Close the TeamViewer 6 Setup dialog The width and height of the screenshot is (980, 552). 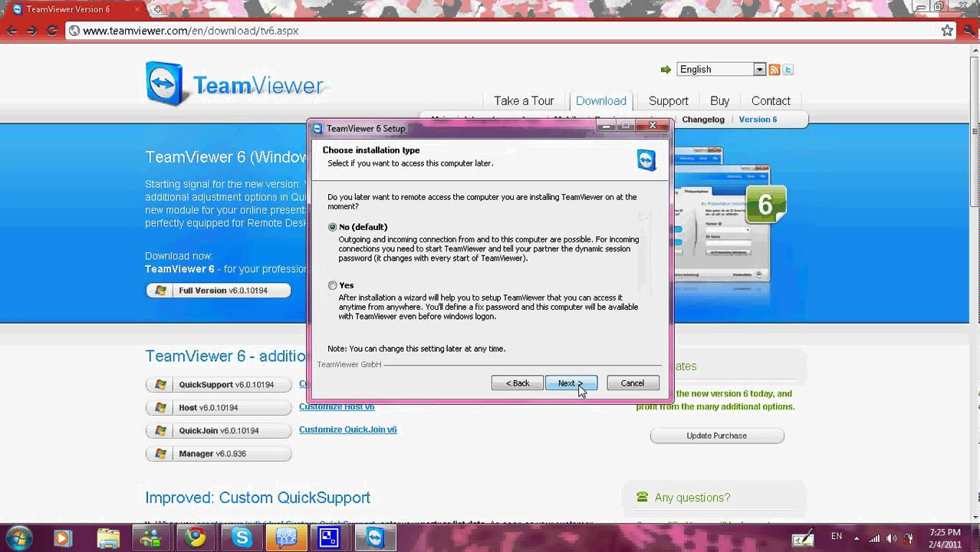click(x=653, y=125)
